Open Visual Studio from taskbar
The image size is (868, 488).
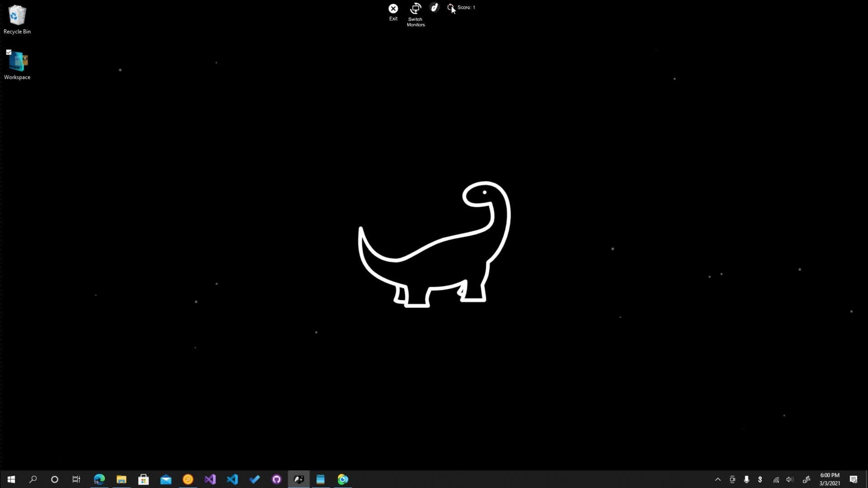[x=210, y=479]
